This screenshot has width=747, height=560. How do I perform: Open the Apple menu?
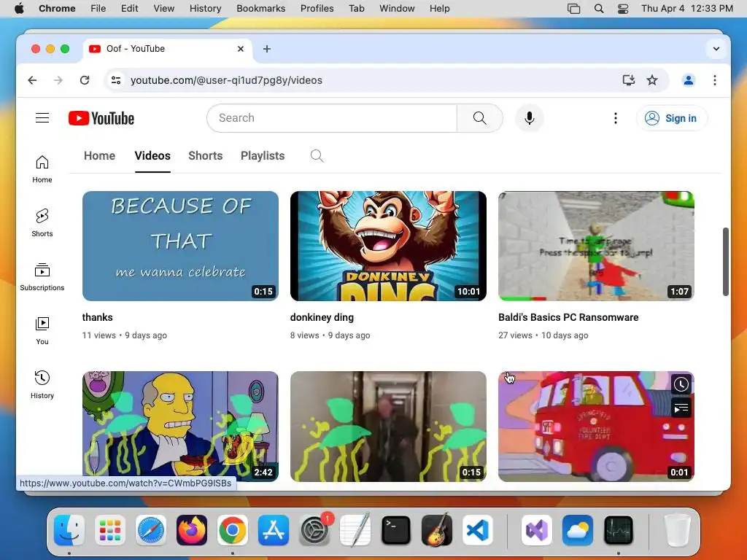pos(19,9)
